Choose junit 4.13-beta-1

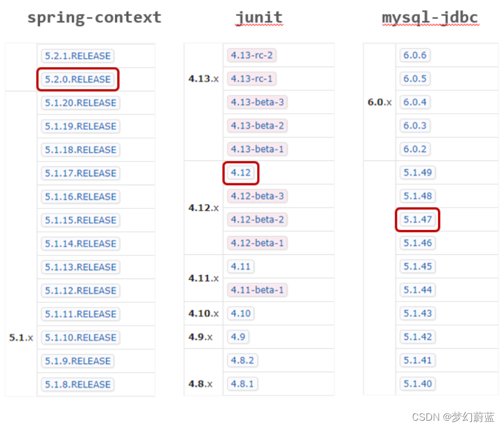click(257, 149)
